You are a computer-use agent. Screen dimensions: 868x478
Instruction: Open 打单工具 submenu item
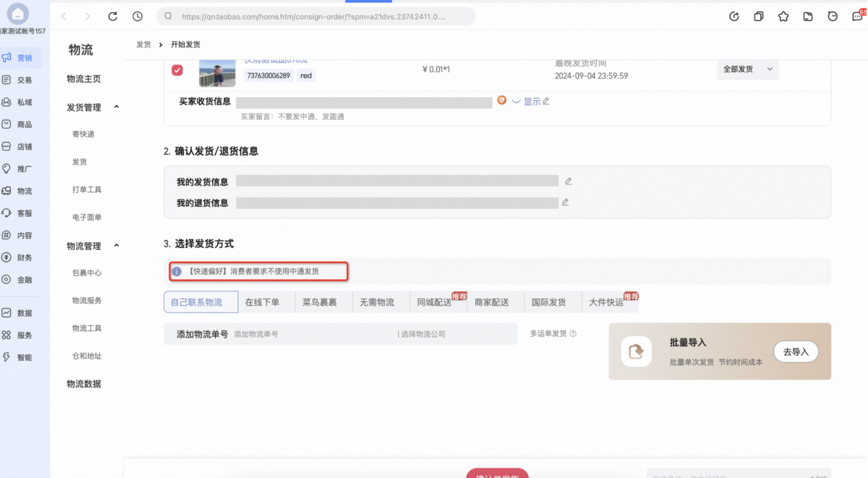click(87, 189)
